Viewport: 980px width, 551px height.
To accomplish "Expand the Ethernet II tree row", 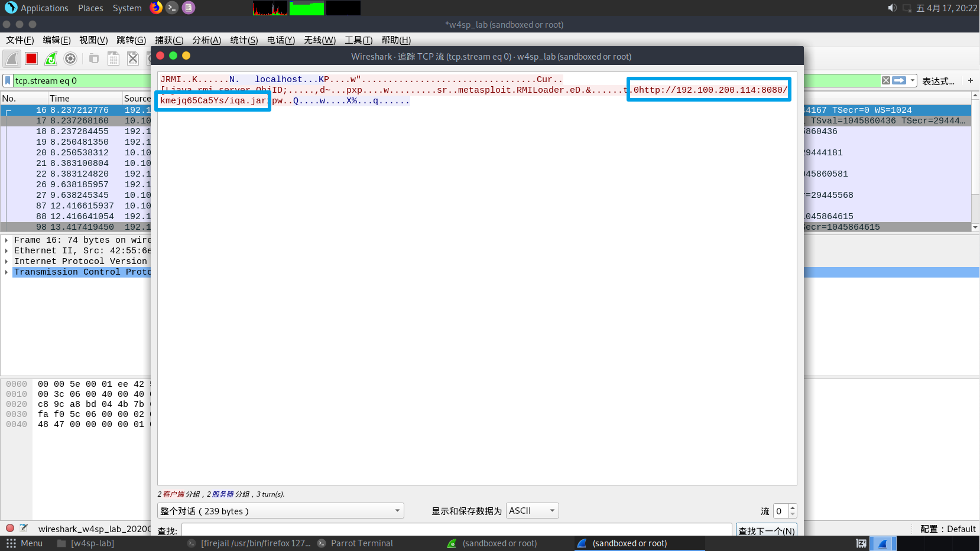I will pyautogui.click(x=7, y=251).
